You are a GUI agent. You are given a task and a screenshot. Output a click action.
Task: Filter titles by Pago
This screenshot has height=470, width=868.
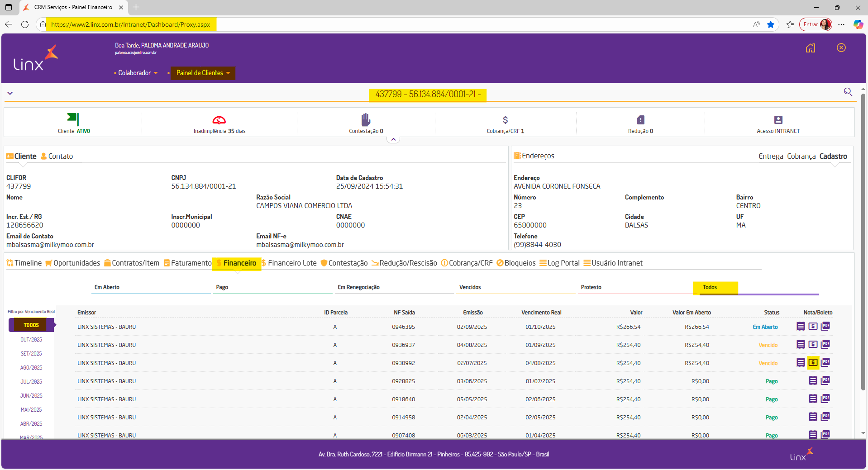pyautogui.click(x=272, y=287)
